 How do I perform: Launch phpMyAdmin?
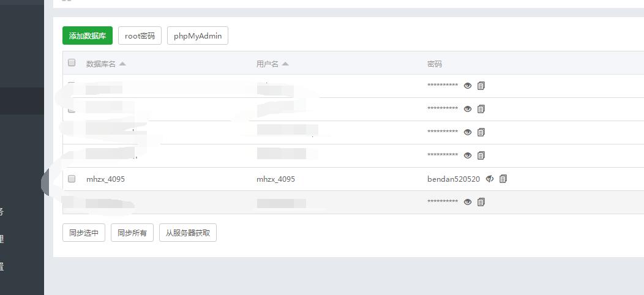(198, 35)
